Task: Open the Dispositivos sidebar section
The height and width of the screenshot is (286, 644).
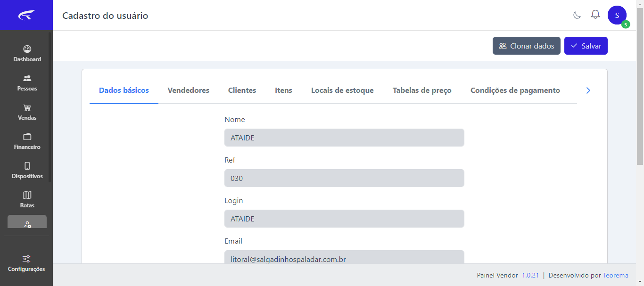Action: (x=27, y=171)
